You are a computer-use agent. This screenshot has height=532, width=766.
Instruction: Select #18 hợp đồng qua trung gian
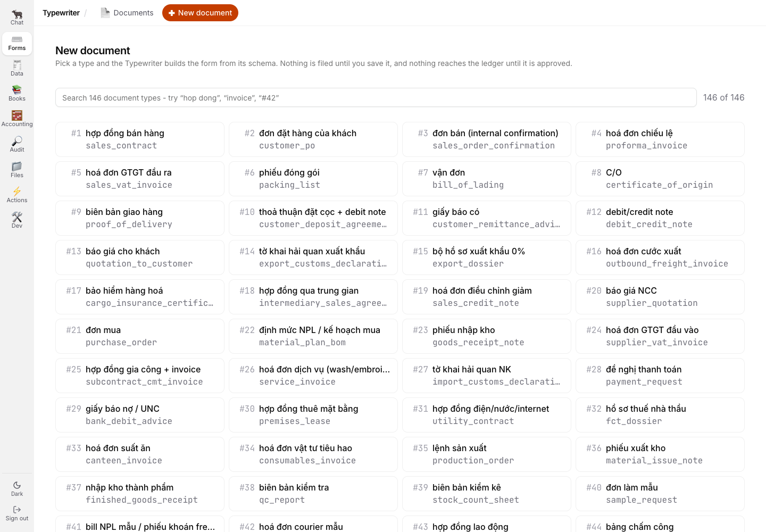coord(313,297)
